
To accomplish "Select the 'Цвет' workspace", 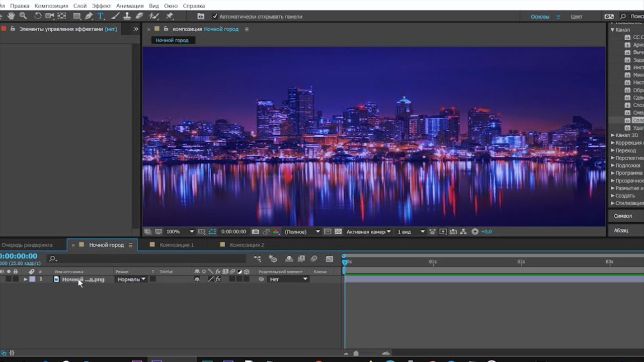I will 577,17.
